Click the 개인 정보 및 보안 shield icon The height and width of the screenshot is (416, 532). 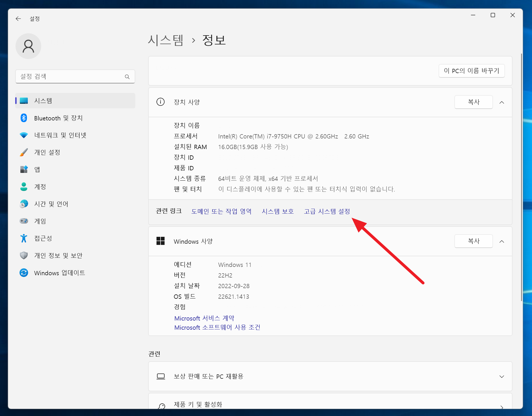click(x=24, y=255)
